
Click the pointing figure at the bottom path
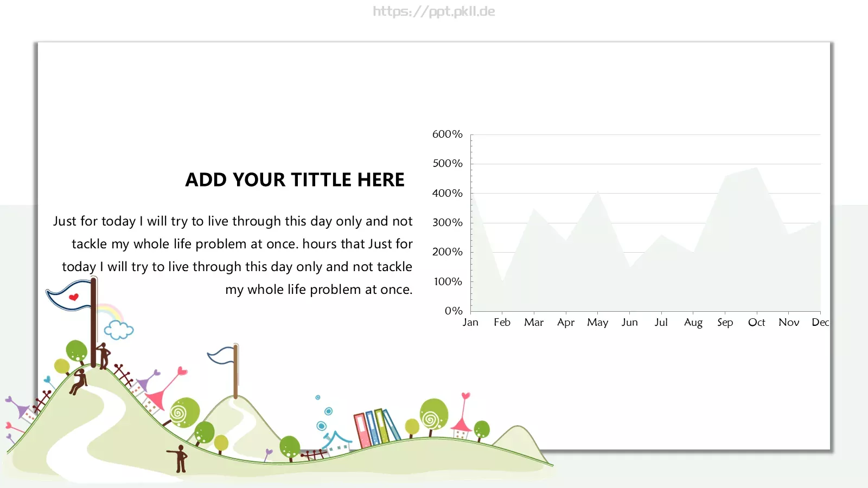[180, 458]
